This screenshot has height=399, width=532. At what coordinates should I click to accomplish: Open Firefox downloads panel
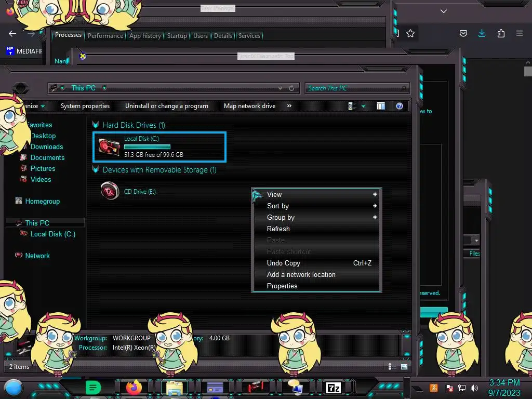click(x=482, y=33)
